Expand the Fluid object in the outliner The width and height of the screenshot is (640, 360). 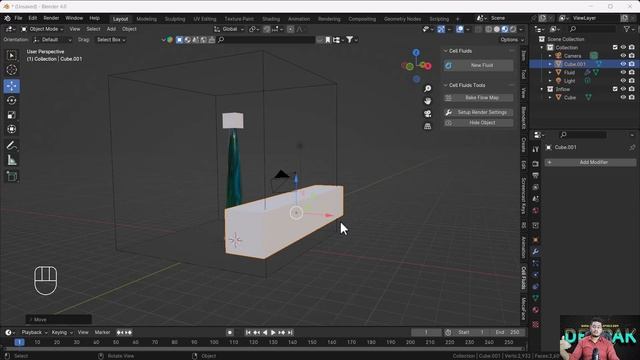550,73
